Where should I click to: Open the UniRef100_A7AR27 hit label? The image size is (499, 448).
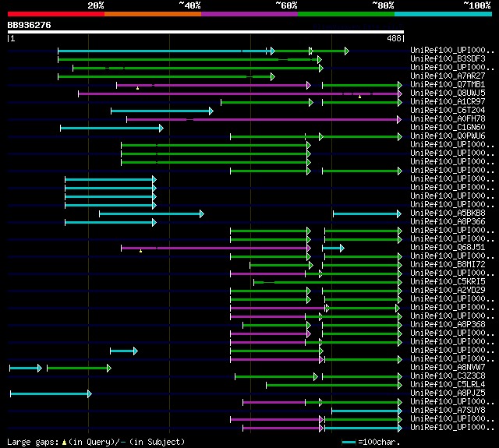click(448, 76)
